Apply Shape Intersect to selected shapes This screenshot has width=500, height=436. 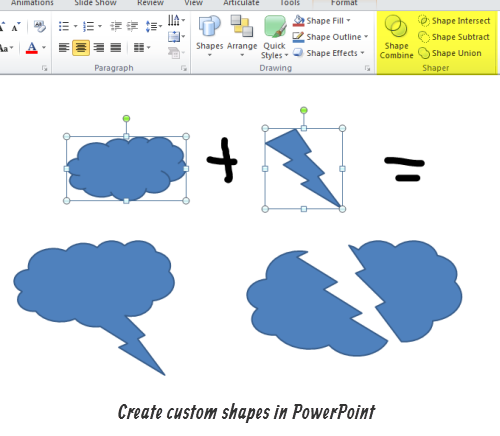tap(454, 21)
